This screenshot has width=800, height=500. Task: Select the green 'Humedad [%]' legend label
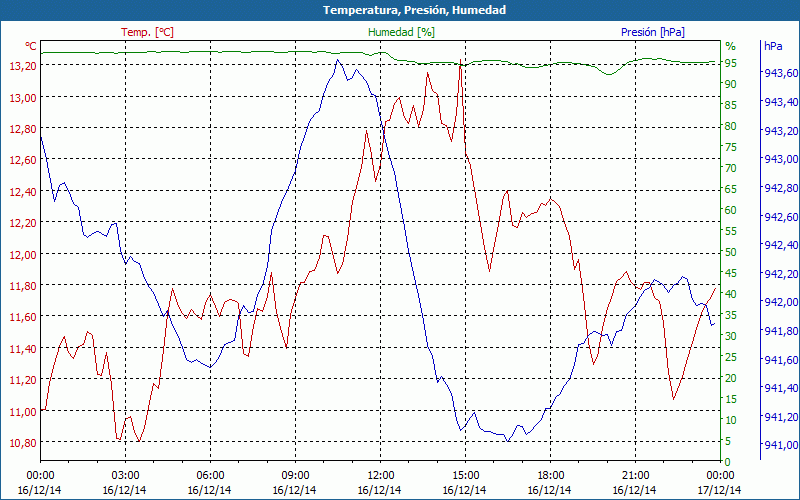pos(402,32)
